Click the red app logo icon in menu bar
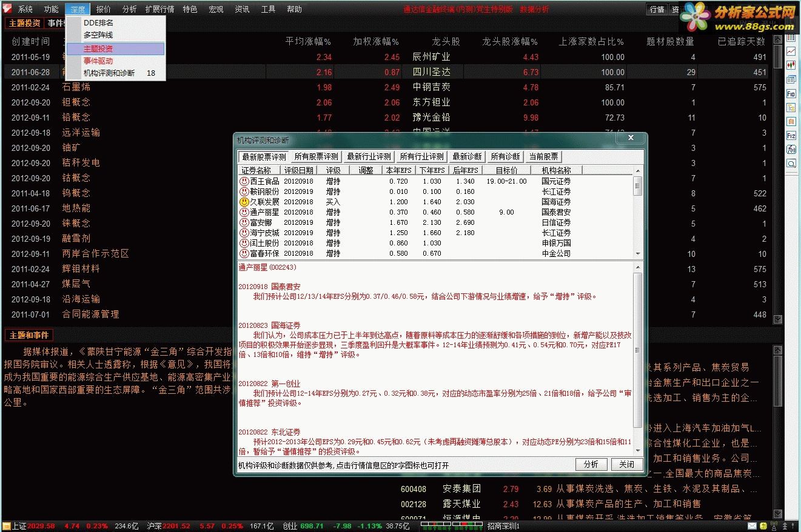 [7, 8]
